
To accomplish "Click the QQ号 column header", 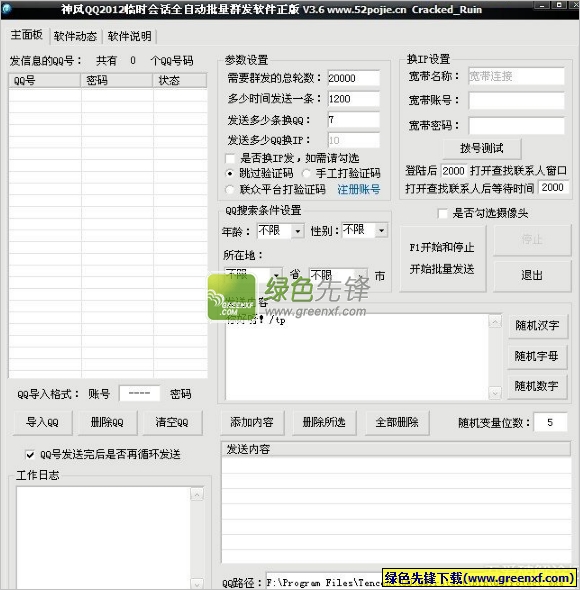I will (x=44, y=80).
